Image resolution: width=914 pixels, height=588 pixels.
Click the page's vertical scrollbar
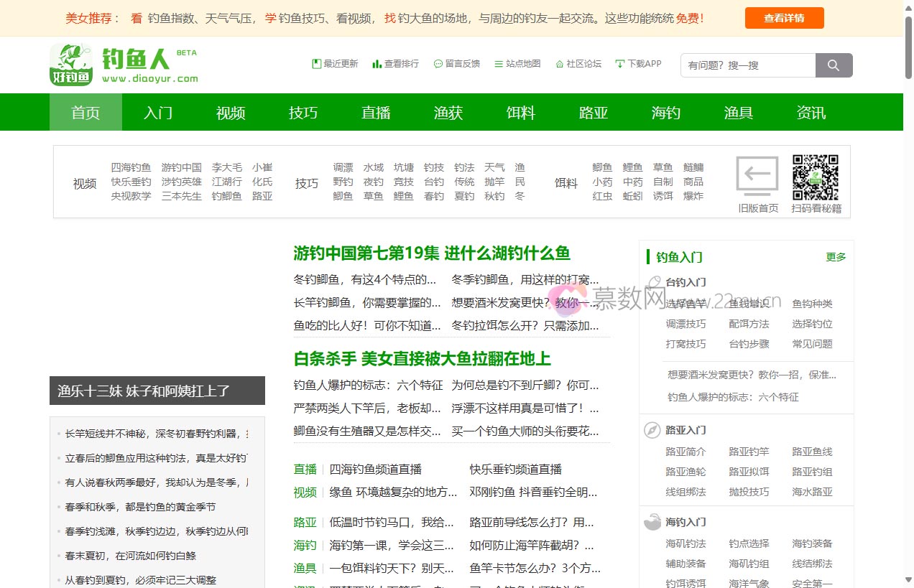908,287
